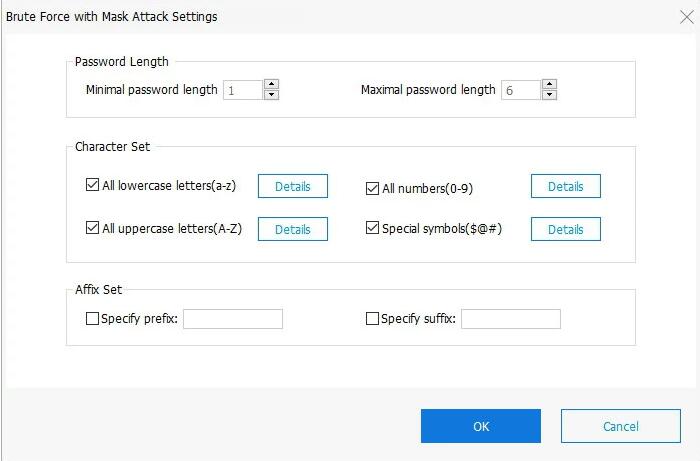Increase maximal password length with up arrow
Viewport: 700px width, 461px height.
click(550, 84)
